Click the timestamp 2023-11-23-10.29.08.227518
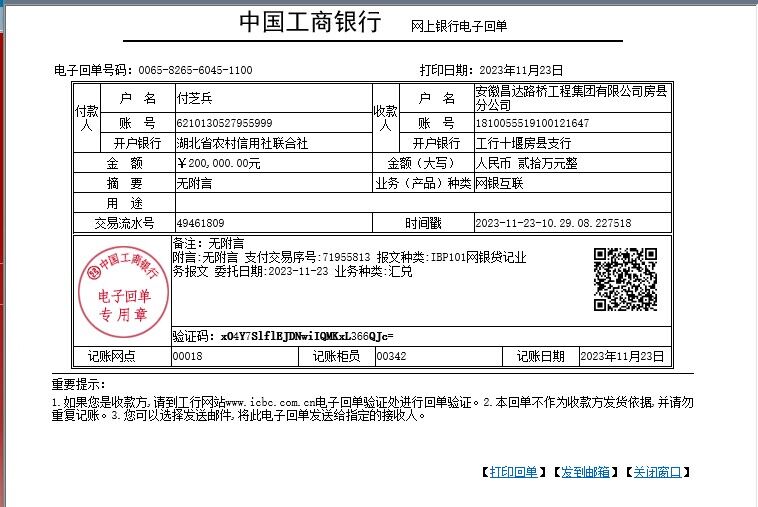Image resolution: width=758 pixels, height=507 pixels. (553, 222)
